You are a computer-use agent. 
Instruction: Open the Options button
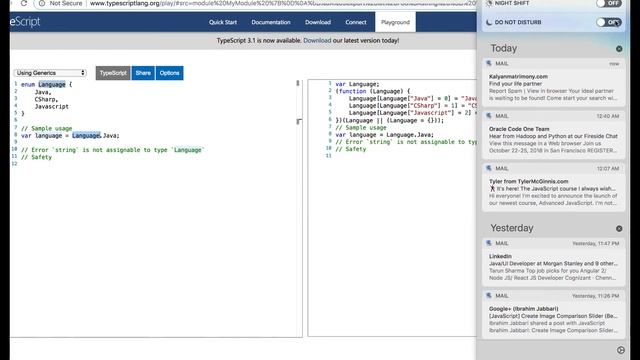pos(169,73)
